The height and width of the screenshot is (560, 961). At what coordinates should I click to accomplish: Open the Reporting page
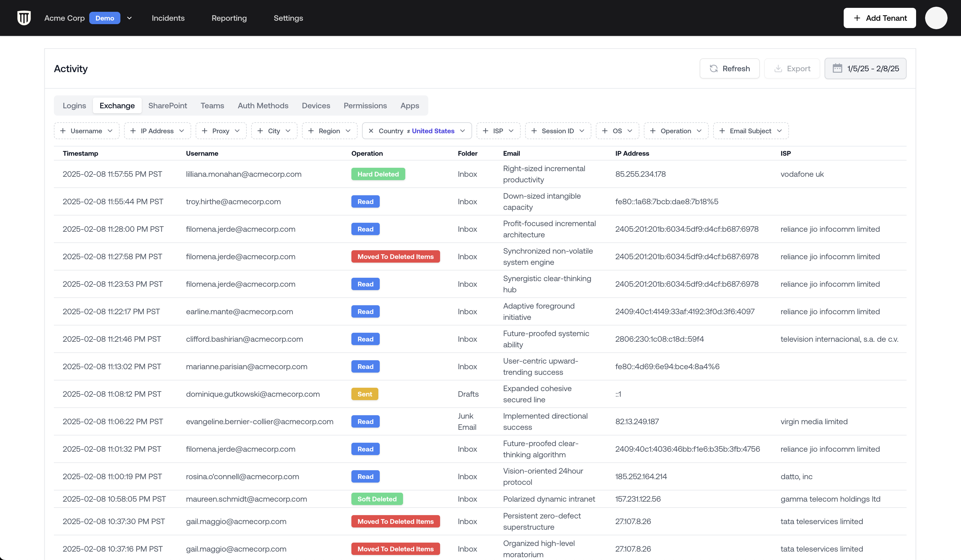point(229,18)
